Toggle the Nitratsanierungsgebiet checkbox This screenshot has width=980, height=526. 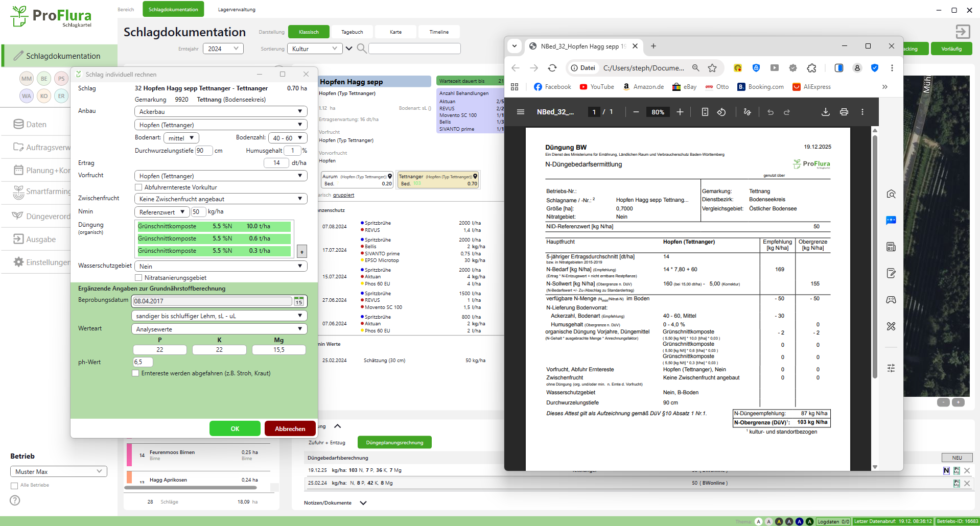click(x=138, y=278)
